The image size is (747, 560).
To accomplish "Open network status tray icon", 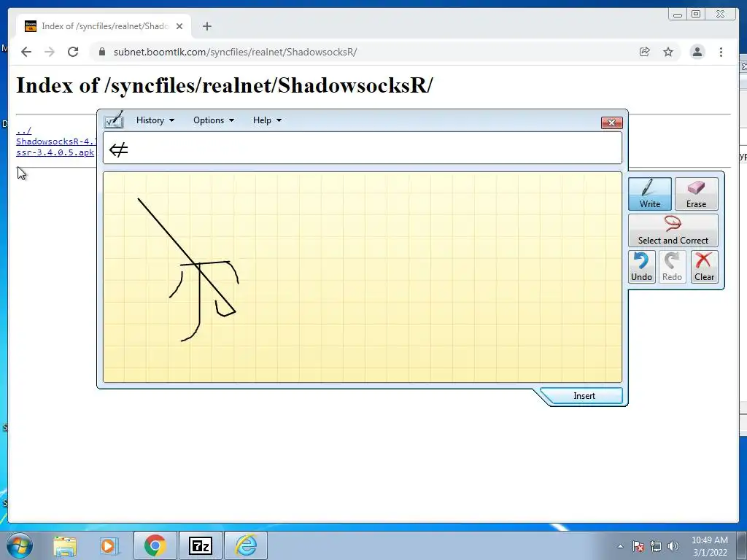I will (x=656, y=546).
